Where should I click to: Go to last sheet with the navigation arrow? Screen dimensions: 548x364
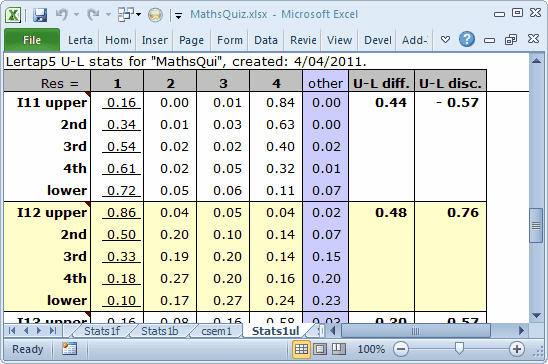pyautogui.click(x=53, y=330)
